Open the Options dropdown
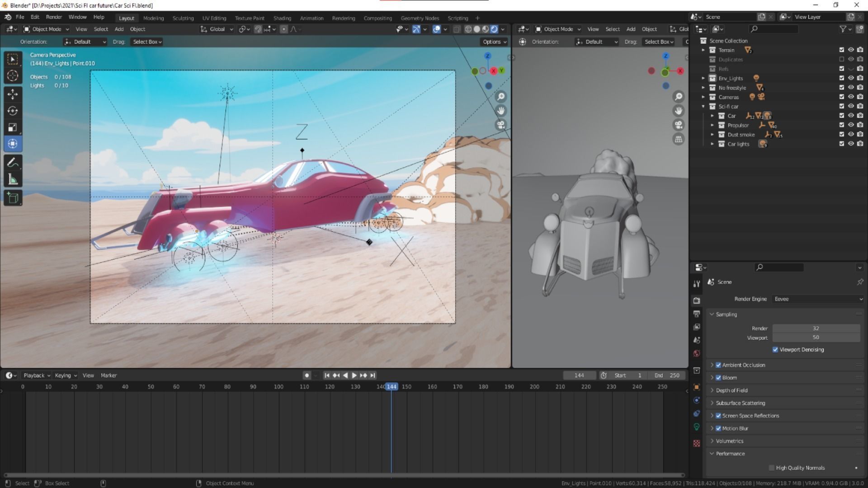Image resolution: width=868 pixels, height=488 pixels. [495, 42]
